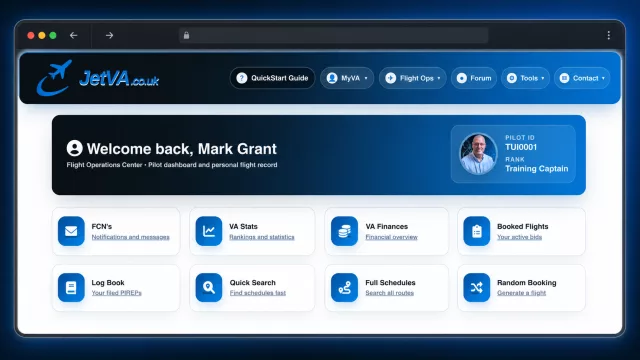This screenshot has width=640, height=360.
Task: Click the Quick Search magnifier icon
Action: (x=209, y=287)
